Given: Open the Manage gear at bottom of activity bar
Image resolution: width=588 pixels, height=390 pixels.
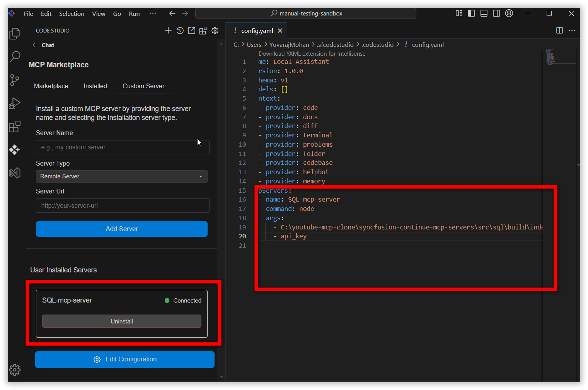Looking at the screenshot, I should click(15, 370).
